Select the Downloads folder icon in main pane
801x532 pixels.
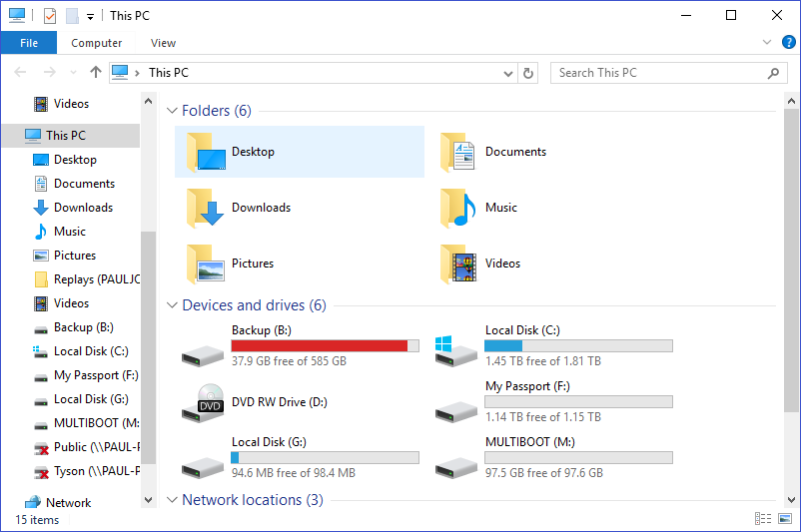point(206,208)
